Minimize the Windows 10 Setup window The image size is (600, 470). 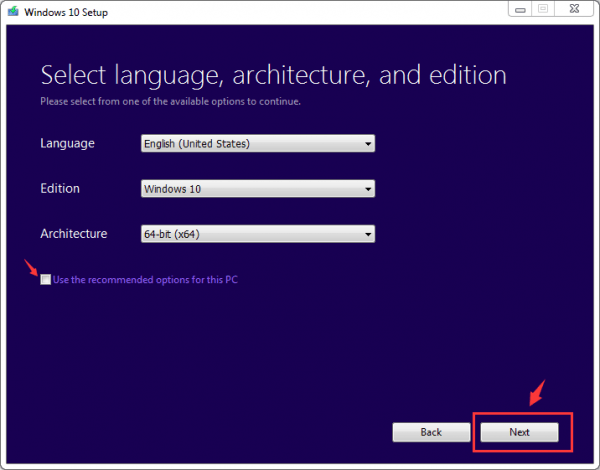520,9
